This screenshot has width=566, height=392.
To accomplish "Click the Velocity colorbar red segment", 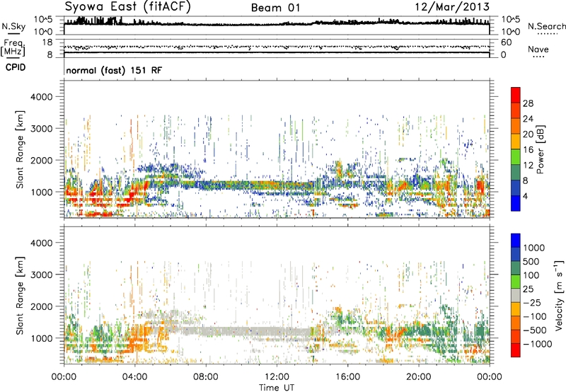I will coord(516,350).
